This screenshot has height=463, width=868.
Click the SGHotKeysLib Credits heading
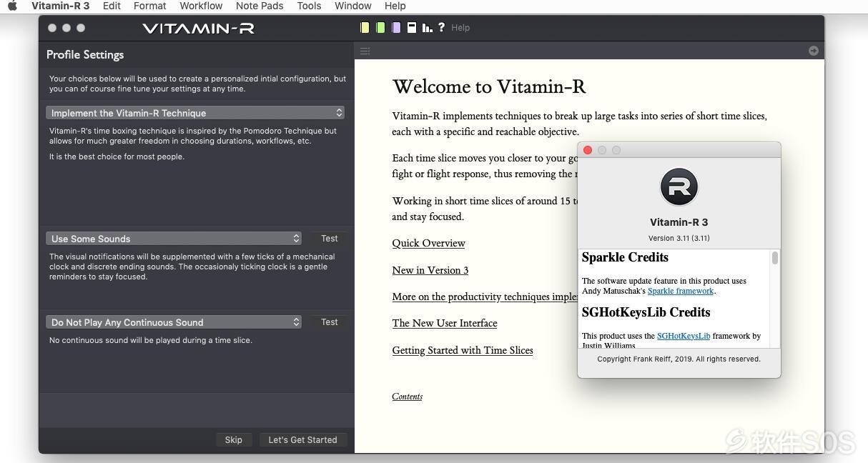click(x=646, y=312)
